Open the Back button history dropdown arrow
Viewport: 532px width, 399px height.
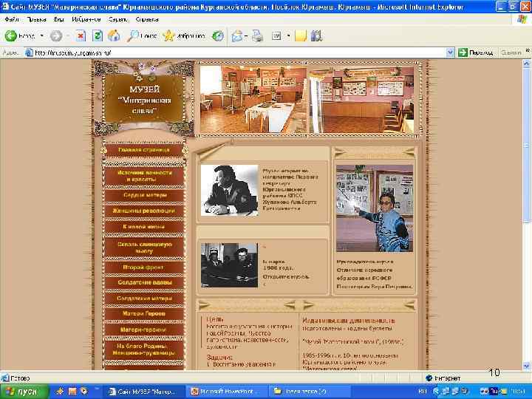(x=41, y=35)
